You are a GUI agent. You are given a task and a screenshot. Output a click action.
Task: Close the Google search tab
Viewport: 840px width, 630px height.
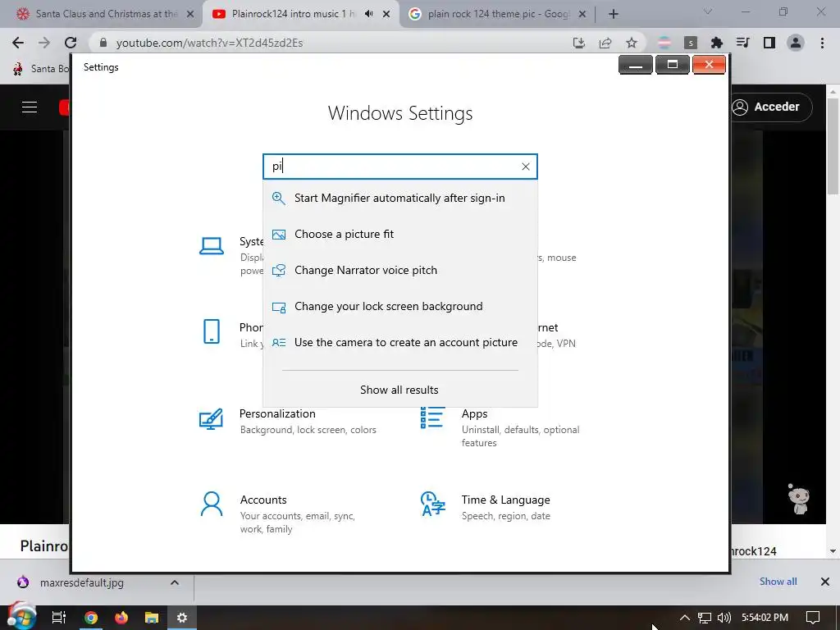583,15
